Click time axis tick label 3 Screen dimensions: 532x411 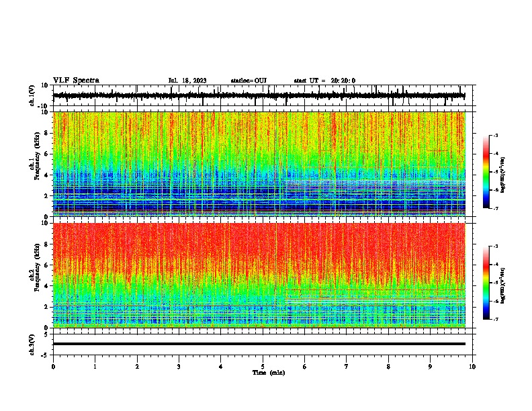click(x=179, y=367)
